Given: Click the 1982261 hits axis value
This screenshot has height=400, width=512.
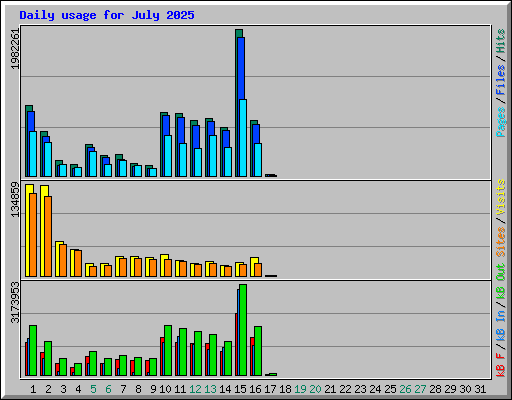Looking at the screenshot, I should [15, 49].
